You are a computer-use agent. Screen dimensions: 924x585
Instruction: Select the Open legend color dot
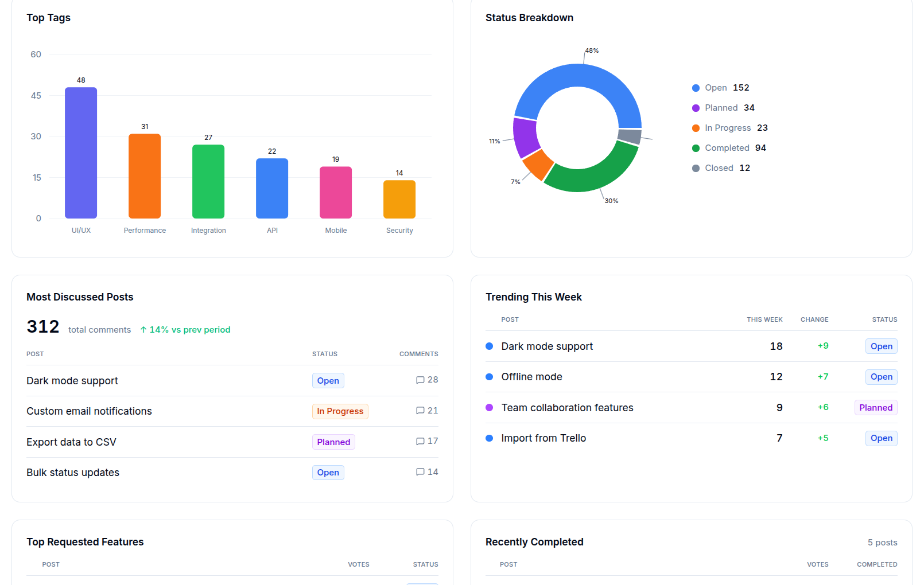[x=696, y=88]
